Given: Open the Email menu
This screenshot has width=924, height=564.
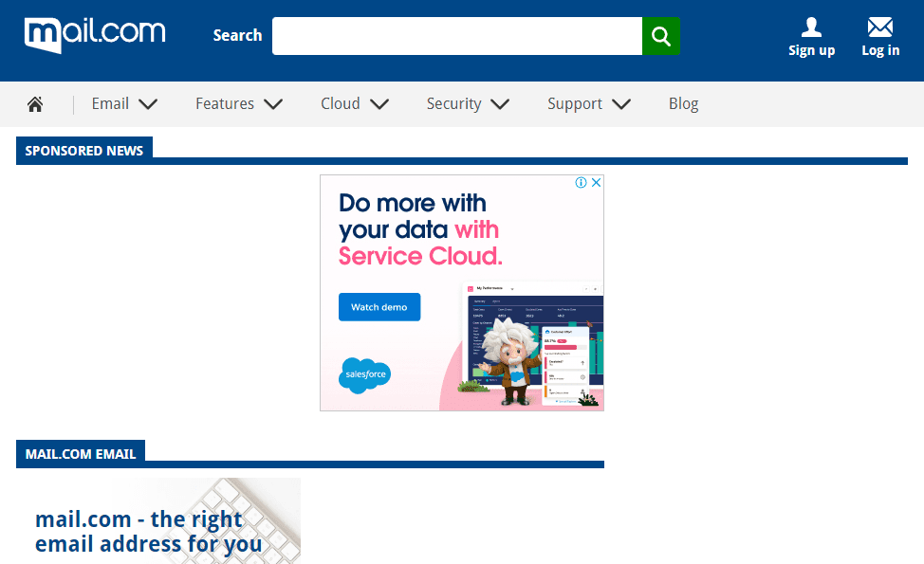Looking at the screenshot, I should (x=110, y=103).
